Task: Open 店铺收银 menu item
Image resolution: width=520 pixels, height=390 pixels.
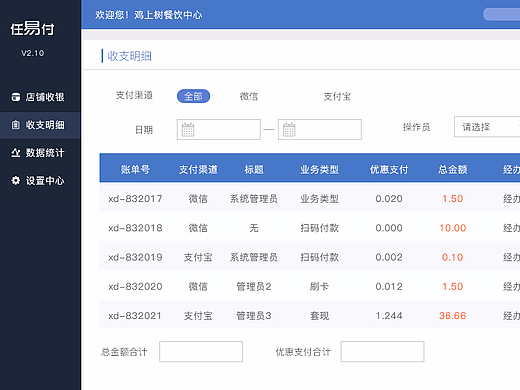Action: (x=40, y=97)
